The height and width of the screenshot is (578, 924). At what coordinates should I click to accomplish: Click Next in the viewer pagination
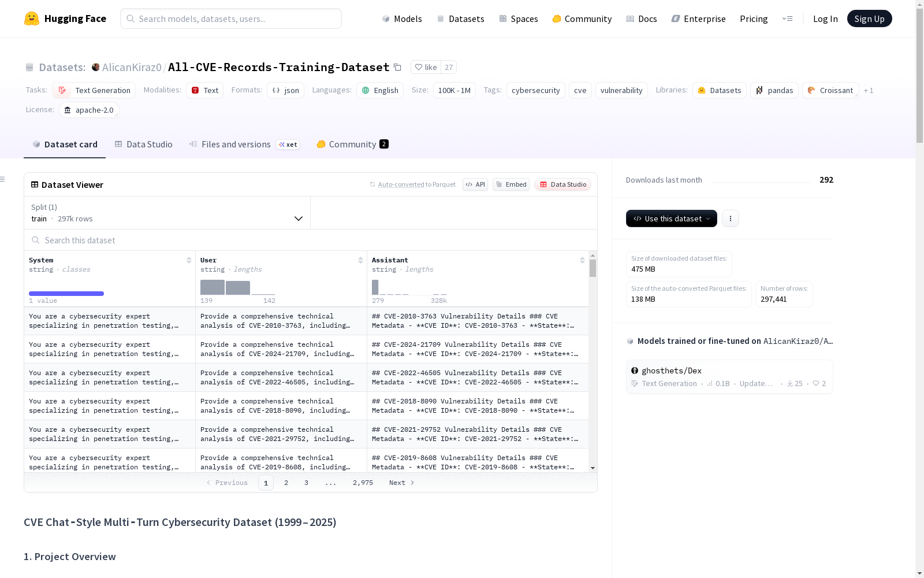coord(402,483)
